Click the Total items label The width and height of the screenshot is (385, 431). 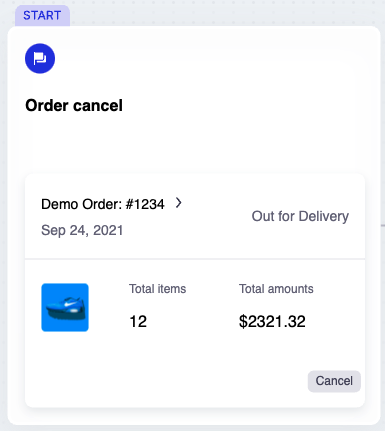(x=157, y=289)
